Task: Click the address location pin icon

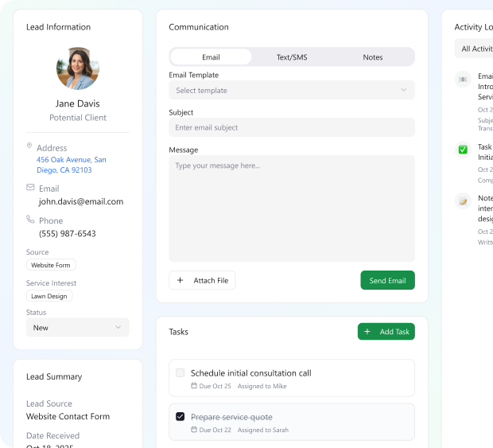Action: click(x=29, y=146)
